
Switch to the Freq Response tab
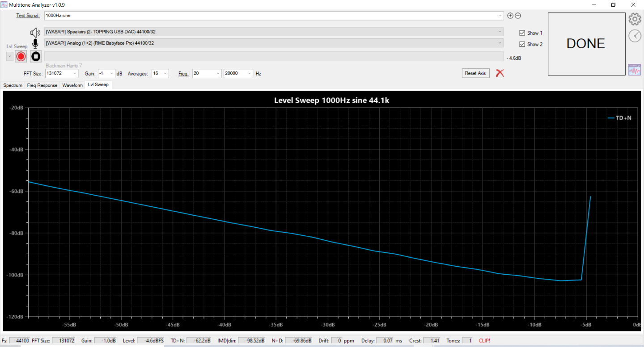[x=42, y=85]
